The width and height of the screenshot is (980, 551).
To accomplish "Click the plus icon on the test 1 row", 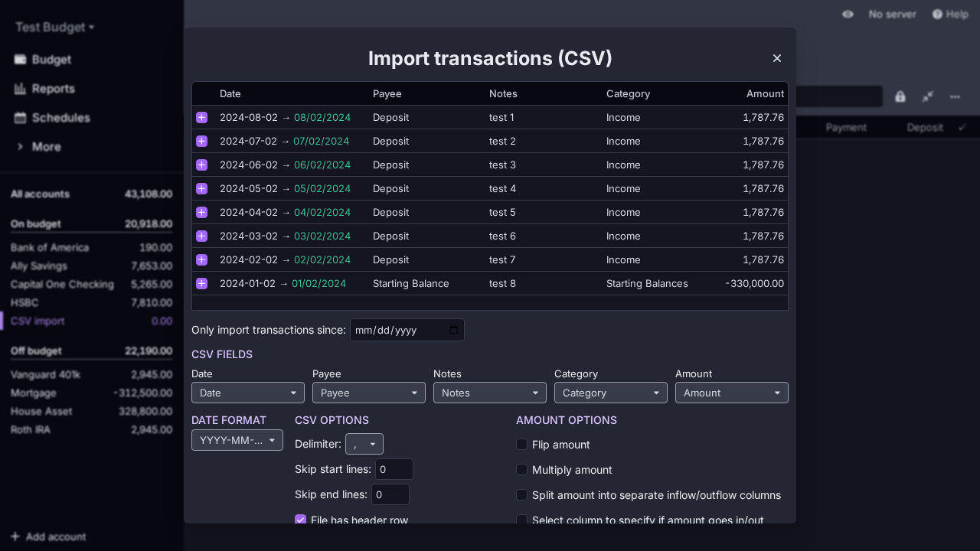I will 201,117.
